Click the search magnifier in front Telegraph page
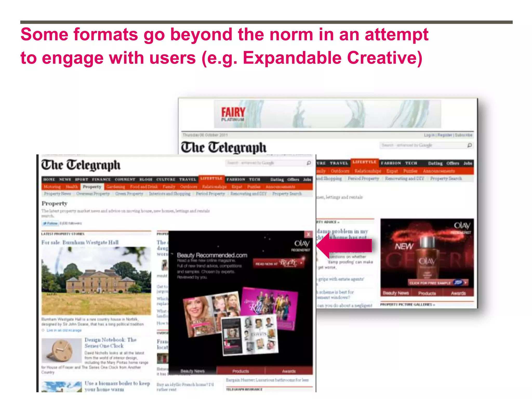Screen dimensions: 532x399 click(x=309, y=163)
